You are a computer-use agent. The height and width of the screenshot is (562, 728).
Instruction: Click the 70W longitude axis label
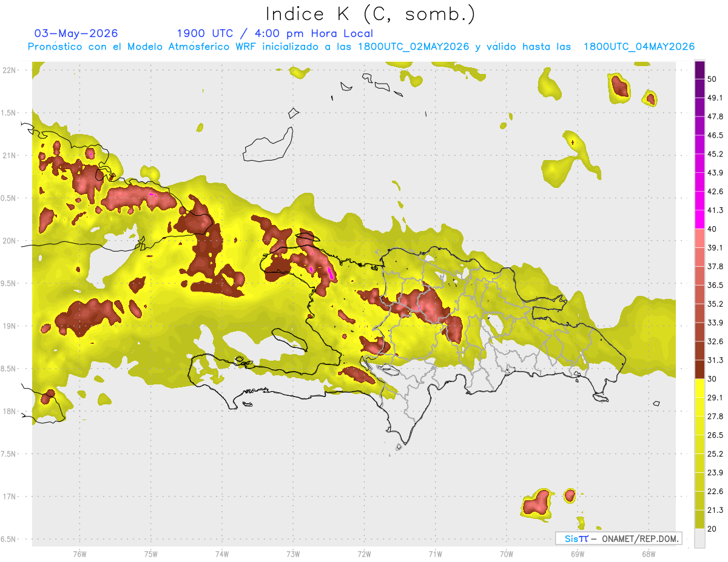point(507,554)
